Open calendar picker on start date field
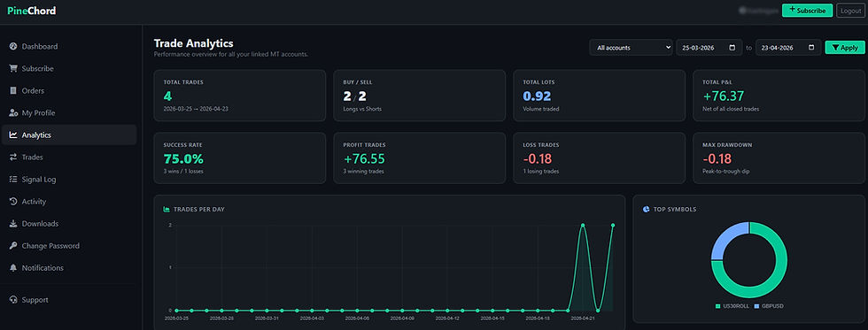Image resolution: width=868 pixels, height=330 pixels. pyautogui.click(x=732, y=48)
